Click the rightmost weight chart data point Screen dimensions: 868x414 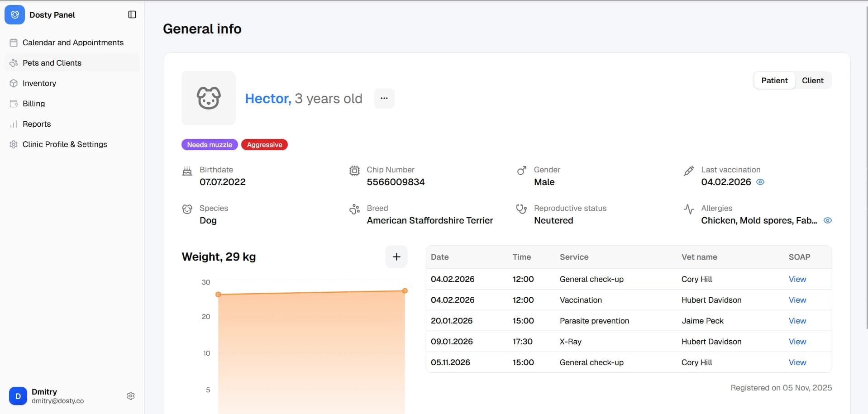[405, 291]
